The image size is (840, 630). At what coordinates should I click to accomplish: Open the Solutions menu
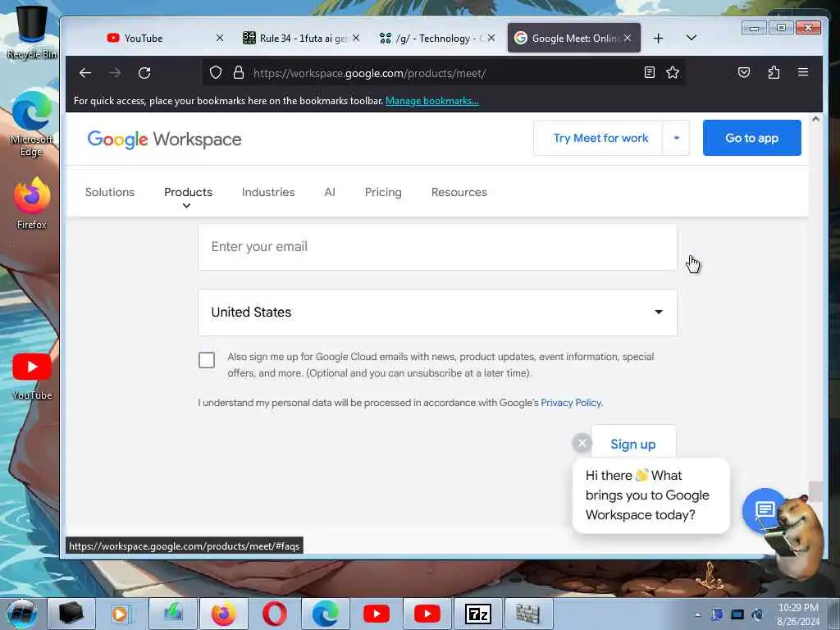[x=110, y=192]
